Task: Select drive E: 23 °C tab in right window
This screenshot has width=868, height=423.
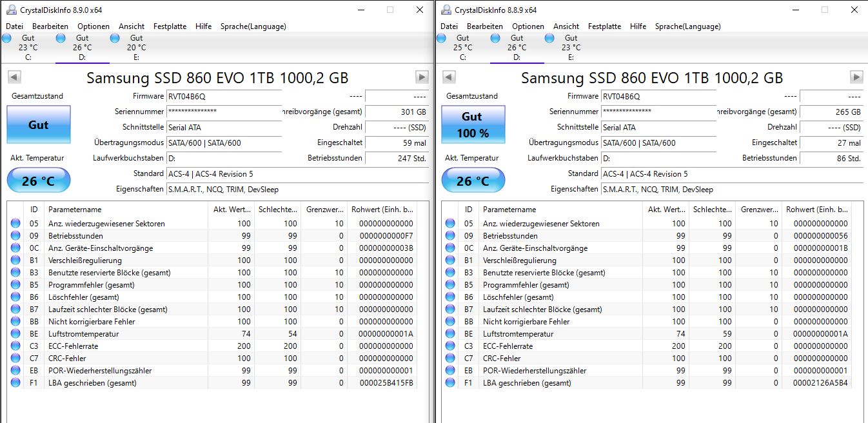Action: point(571,48)
